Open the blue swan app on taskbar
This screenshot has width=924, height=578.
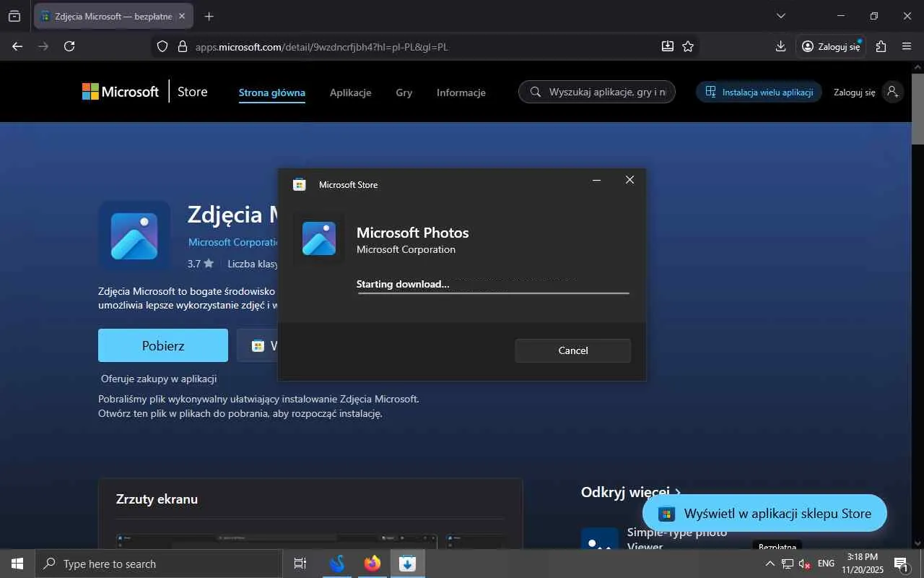coord(336,564)
